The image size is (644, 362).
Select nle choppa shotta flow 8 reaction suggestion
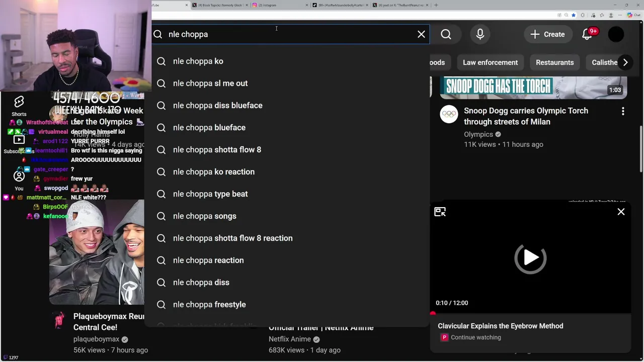287,238
